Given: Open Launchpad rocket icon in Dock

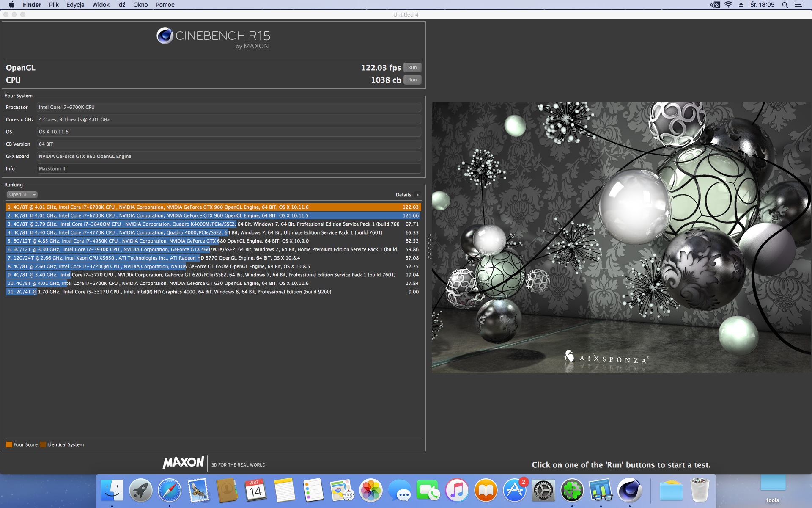Looking at the screenshot, I should point(140,491).
